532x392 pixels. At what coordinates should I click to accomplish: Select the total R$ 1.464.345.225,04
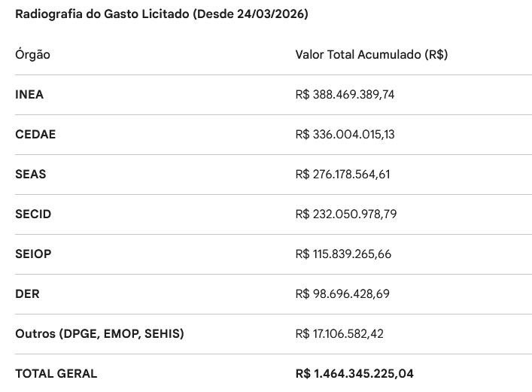click(x=354, y=374)
